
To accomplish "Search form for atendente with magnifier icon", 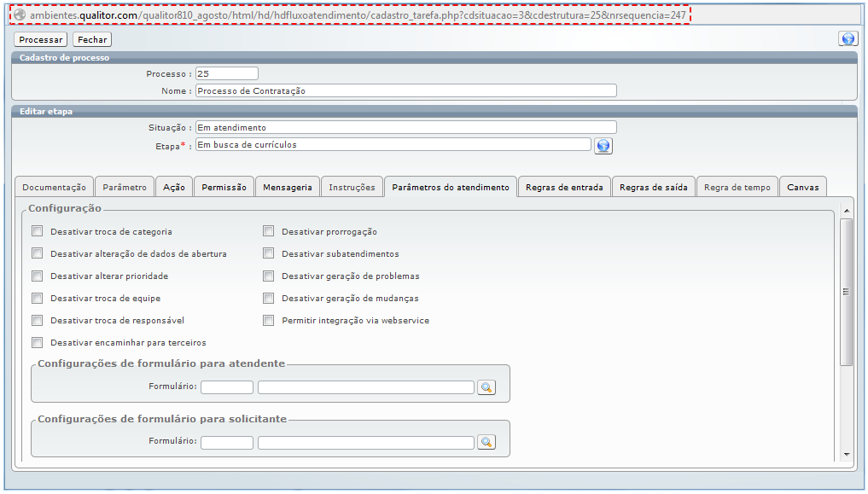I will pos(486,387).
